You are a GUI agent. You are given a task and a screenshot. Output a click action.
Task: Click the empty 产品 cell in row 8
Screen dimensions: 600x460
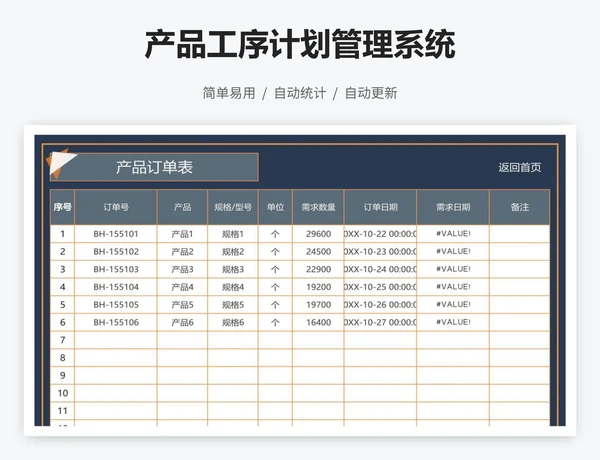182,357
